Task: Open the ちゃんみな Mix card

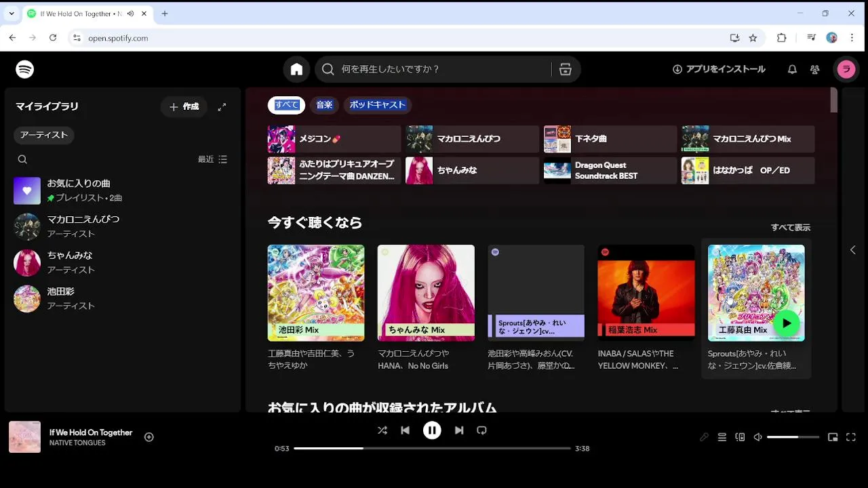Action: (x=426, y=308)
